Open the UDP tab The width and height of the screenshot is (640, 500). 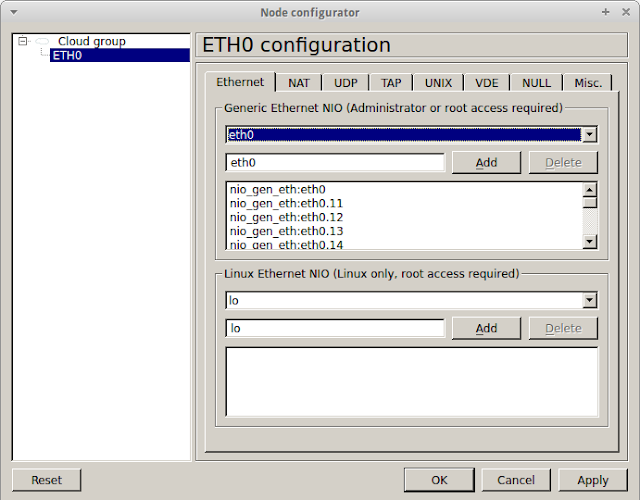pos(346,83)
